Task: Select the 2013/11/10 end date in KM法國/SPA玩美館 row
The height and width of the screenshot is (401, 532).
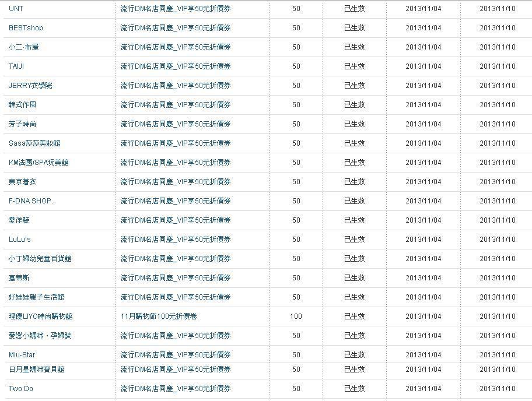Action: 498,163
